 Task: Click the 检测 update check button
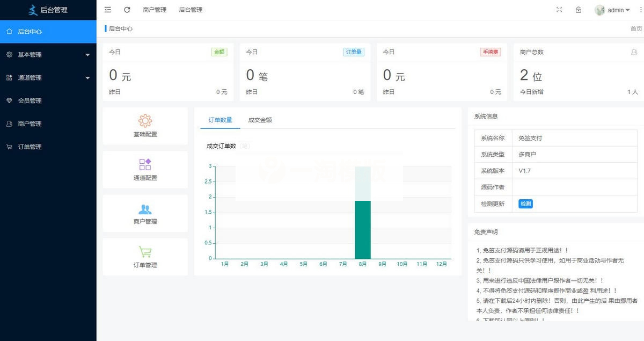point(525,204)
